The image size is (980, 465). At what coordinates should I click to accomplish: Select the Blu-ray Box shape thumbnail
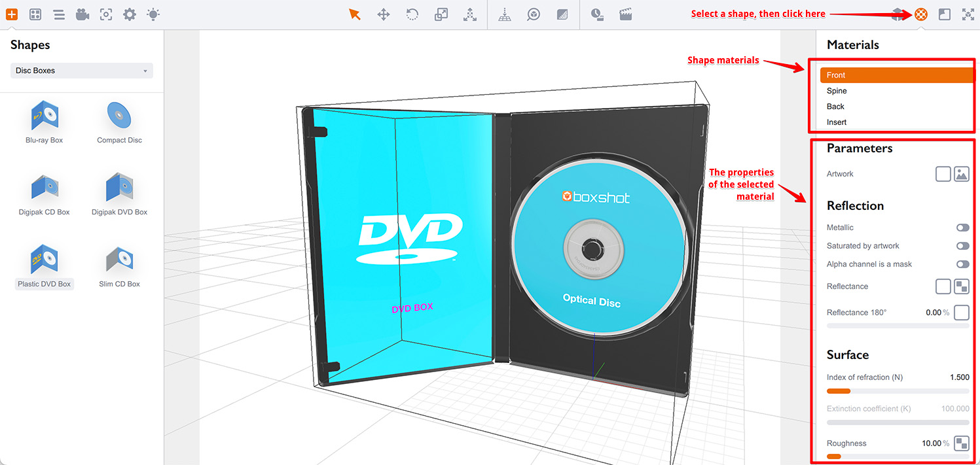pos(45,122)
